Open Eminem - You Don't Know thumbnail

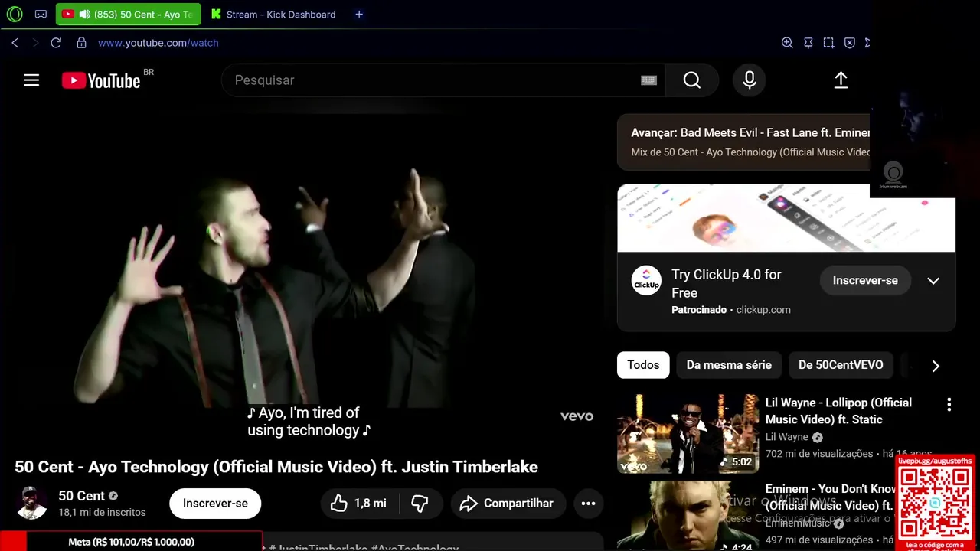tap(688, 516)
